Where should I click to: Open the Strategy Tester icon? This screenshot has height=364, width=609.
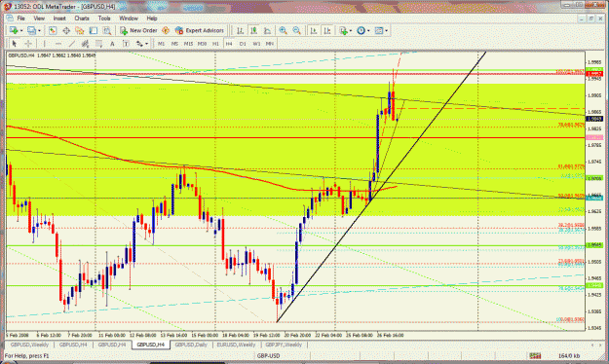107,30
